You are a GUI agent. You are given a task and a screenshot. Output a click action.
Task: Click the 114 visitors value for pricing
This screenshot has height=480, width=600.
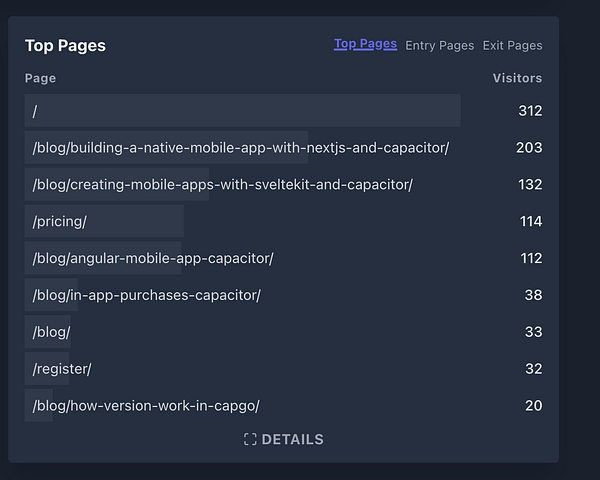tap(530, 221)
